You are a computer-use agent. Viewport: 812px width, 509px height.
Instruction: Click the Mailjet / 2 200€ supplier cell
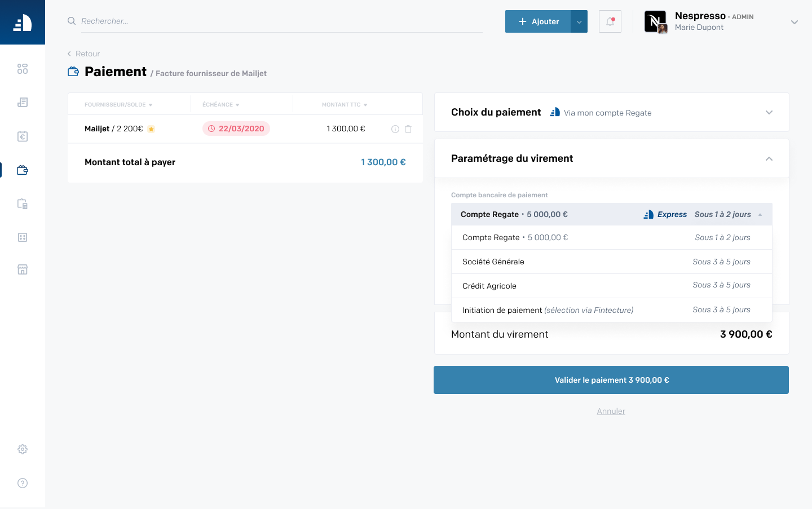pyautogui.click(x=114, y=129)
